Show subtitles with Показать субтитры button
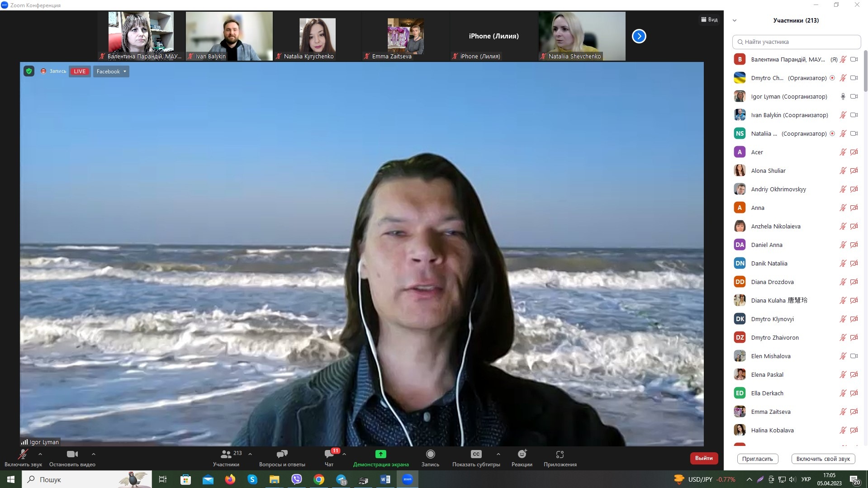The image size is (868, 488). coord(476,458)
